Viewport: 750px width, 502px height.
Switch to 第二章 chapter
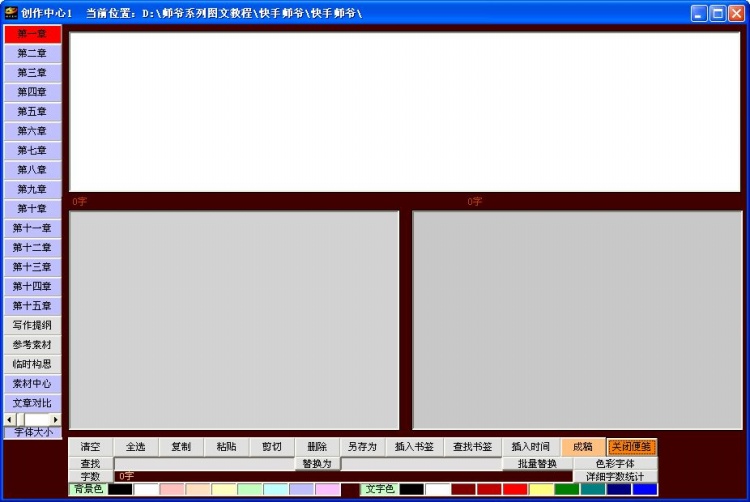(x=33, y=54)
